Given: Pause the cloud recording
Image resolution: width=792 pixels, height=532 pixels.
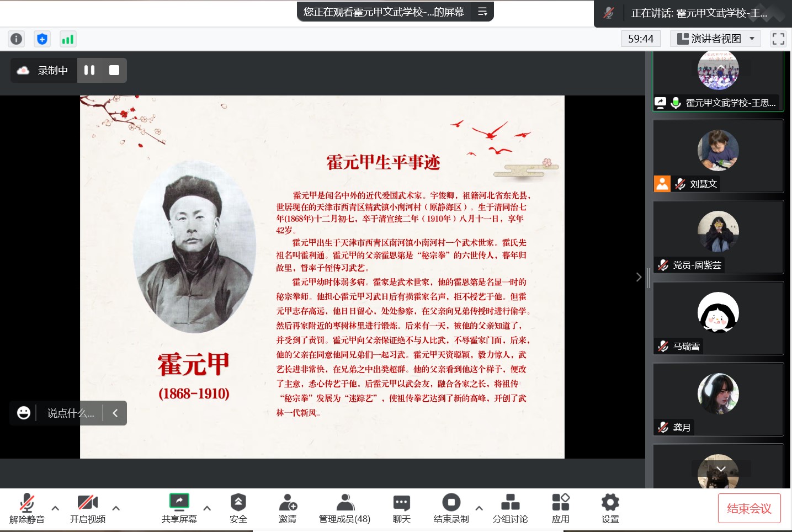Looking at the screenshot, I should pos(89,70).
